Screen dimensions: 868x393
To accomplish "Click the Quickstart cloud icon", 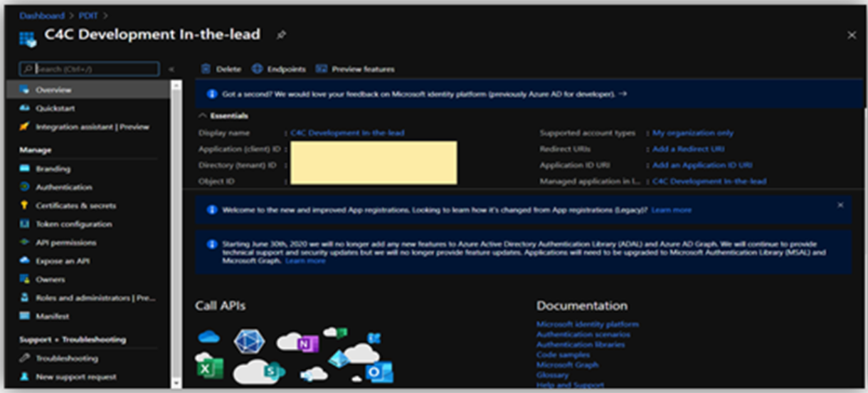I will click(x=24, y=108).
